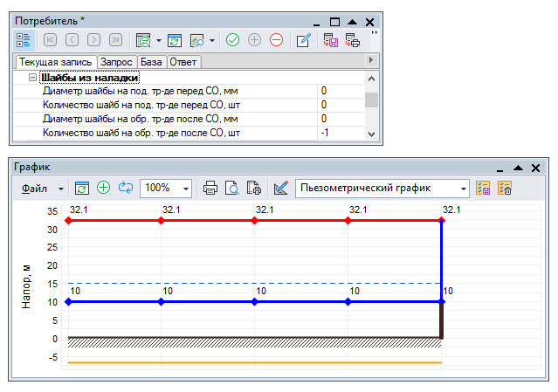Open print preview in График toolbar
The width and height of the screenshot is (558, 392).
point(232,188)
